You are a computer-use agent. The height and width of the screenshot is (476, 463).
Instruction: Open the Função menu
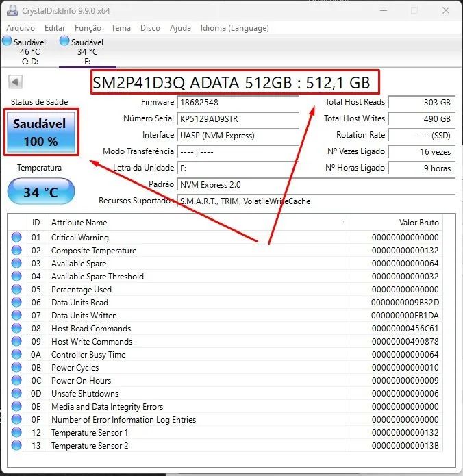click(88, 28)
